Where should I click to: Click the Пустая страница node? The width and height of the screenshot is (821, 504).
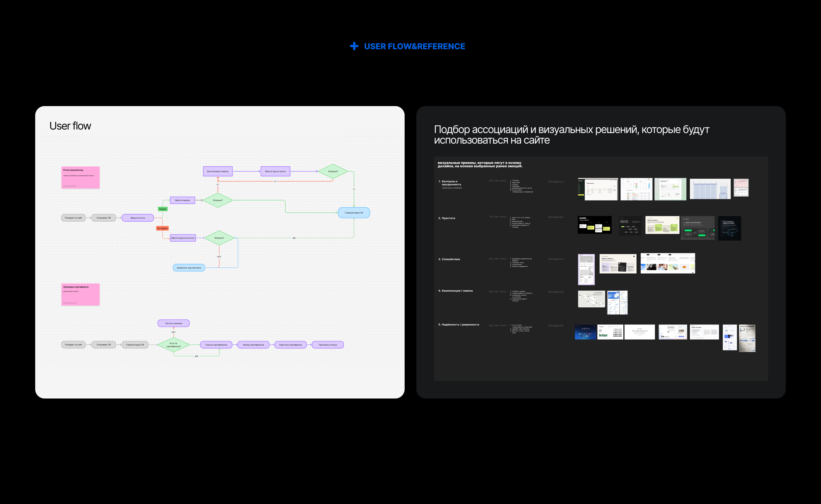point(173,323)
